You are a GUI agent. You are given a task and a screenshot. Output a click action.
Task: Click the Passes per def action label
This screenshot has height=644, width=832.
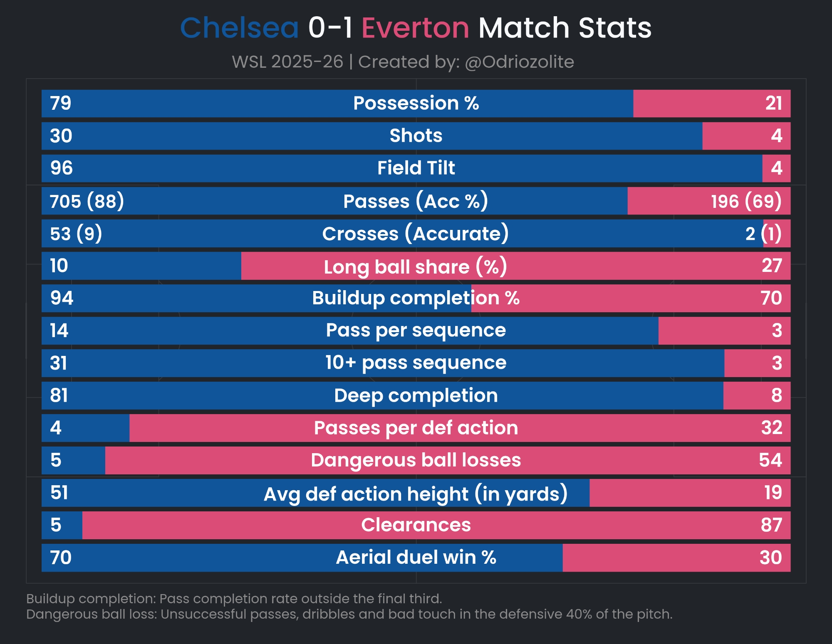coord(416,428)
